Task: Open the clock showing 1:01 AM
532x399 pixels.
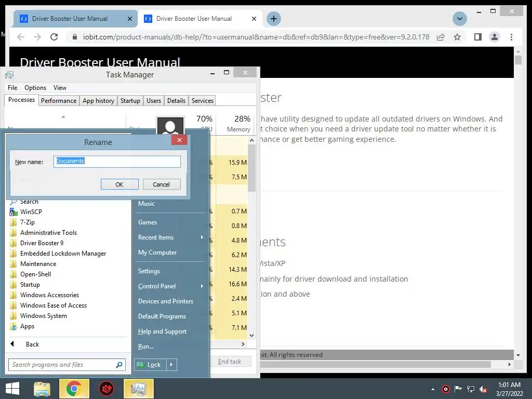Action: pyautogui.click(x=509, y=389)
